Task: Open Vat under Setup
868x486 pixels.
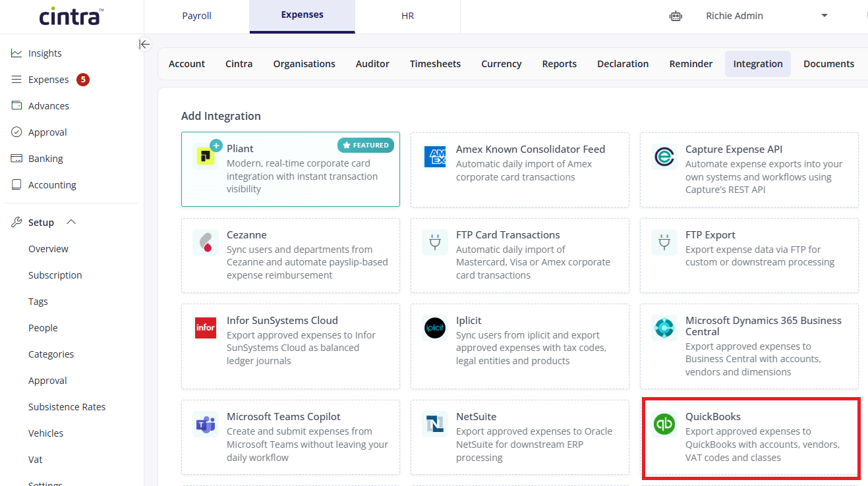Action: (36, 460)
